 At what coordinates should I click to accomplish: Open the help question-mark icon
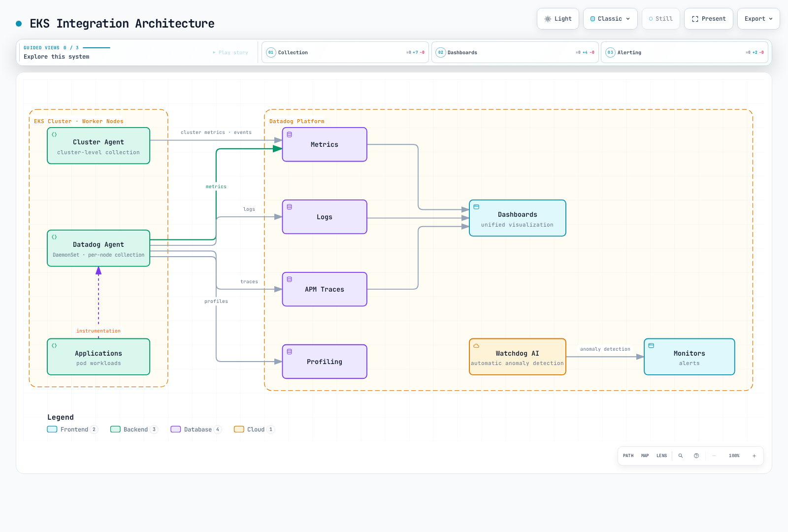click(x=696, y=456)
